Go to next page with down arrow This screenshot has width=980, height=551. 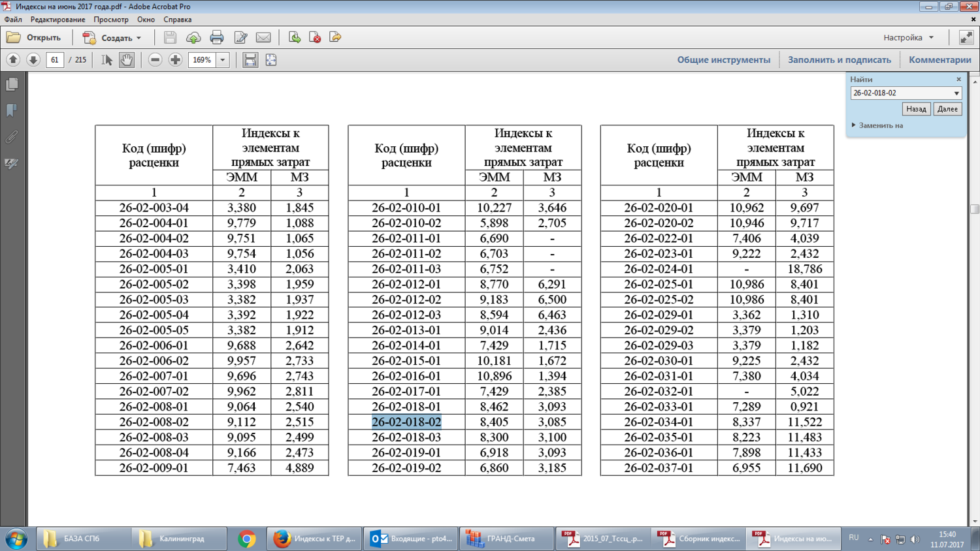click(33, 60)
